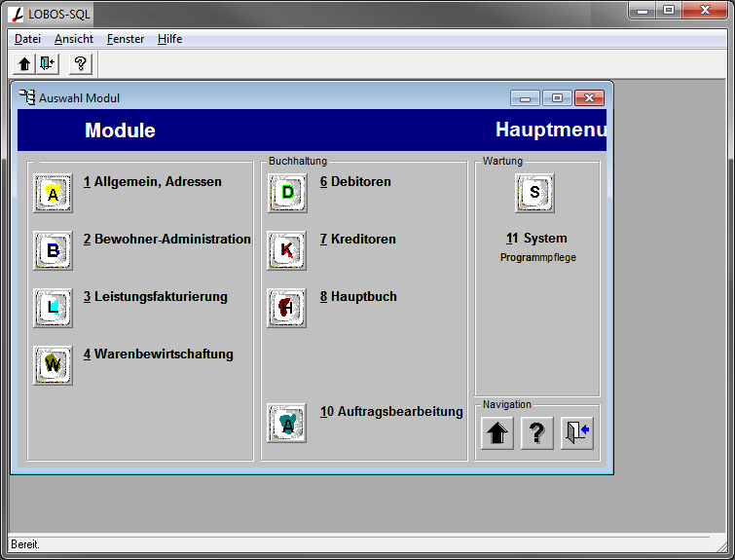The height and width of the screenshot is (560, 735).
Task: Open the Allgemein, Adressen module icon
Action: click(53, 193)
